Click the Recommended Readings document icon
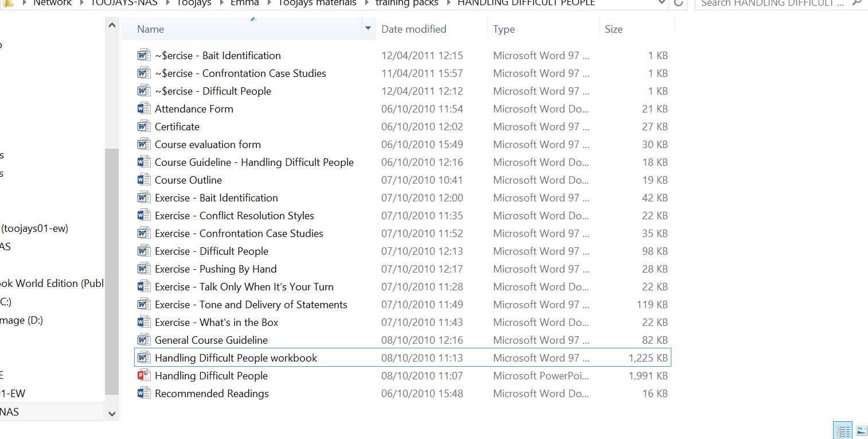868x439 pixels. tap(144, 393)
